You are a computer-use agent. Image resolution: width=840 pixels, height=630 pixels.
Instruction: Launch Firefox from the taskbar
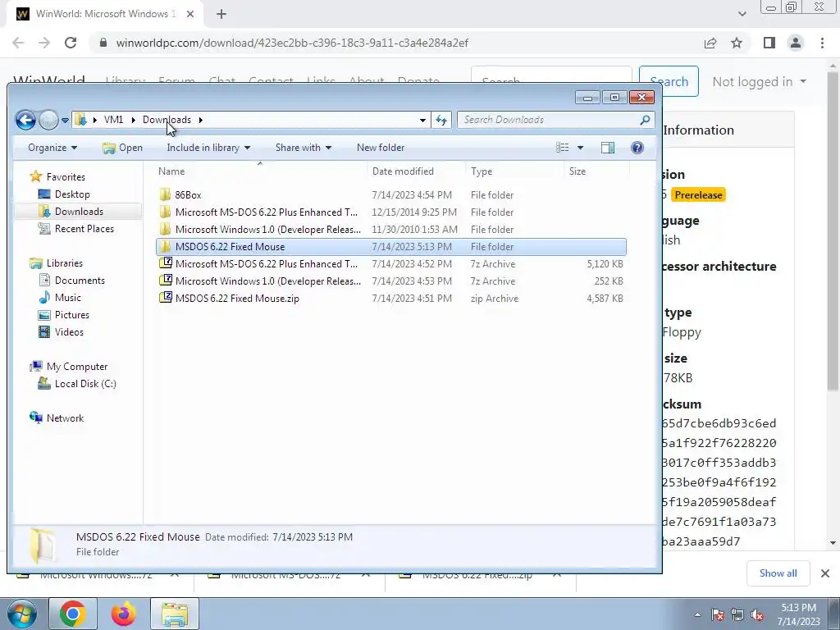click(x=123, y=614)
